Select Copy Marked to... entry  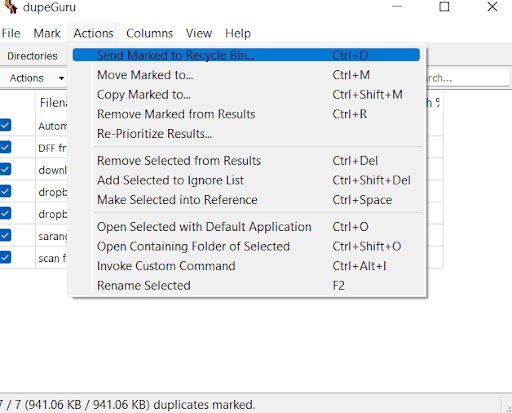tap(246, 94)
